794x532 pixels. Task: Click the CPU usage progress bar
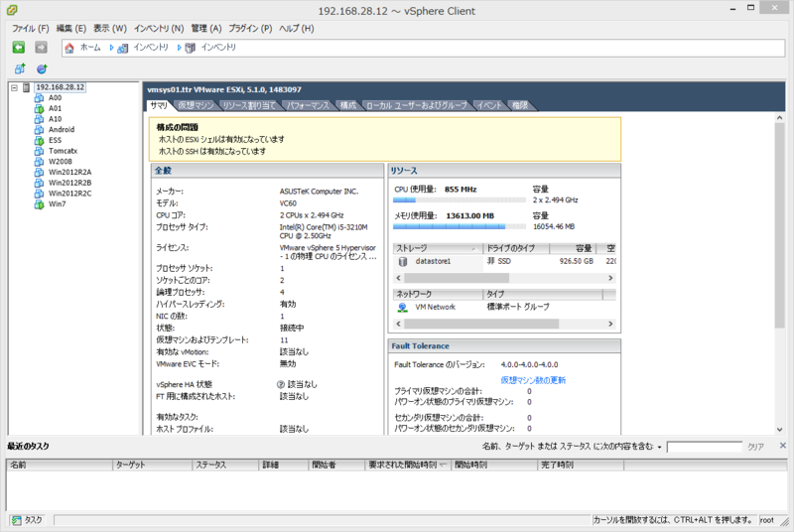[x=460, y=199]
